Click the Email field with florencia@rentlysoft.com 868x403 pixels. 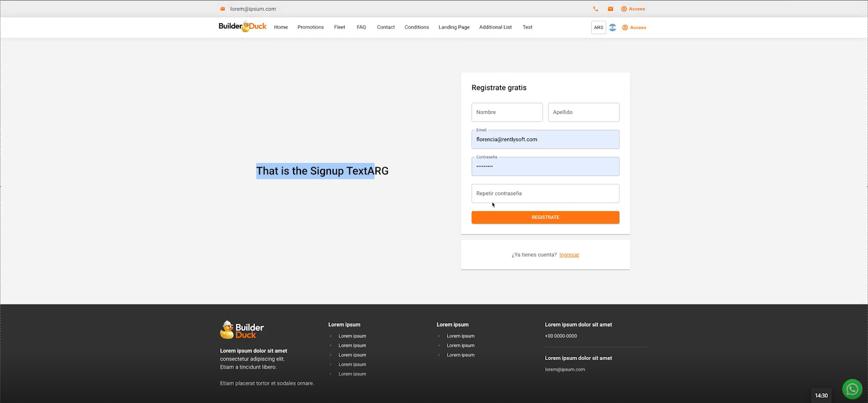point(545,139)
